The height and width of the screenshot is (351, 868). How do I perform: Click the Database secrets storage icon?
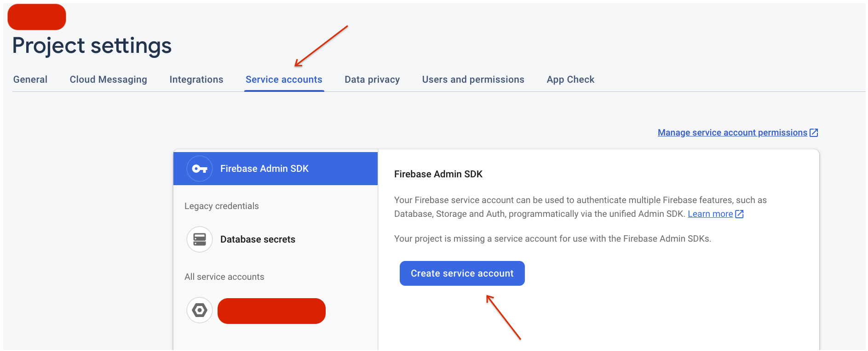click(199, 239)
